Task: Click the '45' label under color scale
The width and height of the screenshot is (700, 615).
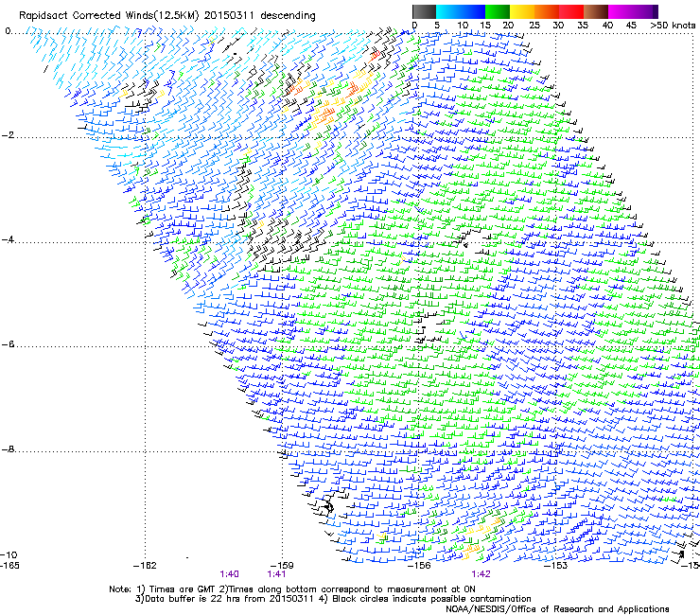Action: (x=631, y=26)
